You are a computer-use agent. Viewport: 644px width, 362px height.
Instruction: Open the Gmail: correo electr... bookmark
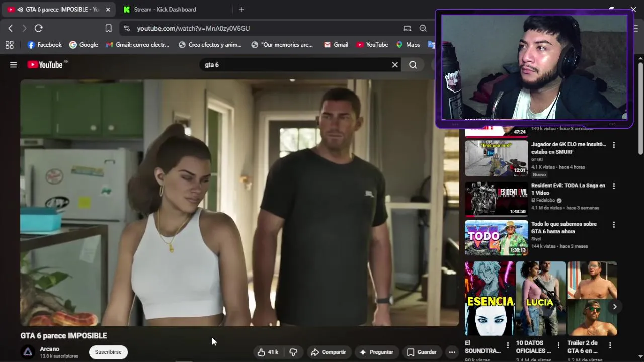click(x=137, y=45)
